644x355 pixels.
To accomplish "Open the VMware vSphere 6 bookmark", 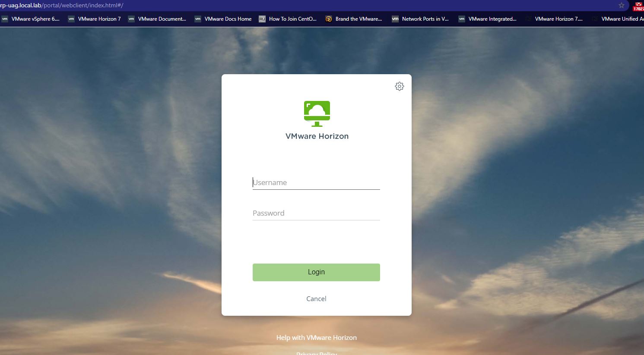I will pos(31,19).
